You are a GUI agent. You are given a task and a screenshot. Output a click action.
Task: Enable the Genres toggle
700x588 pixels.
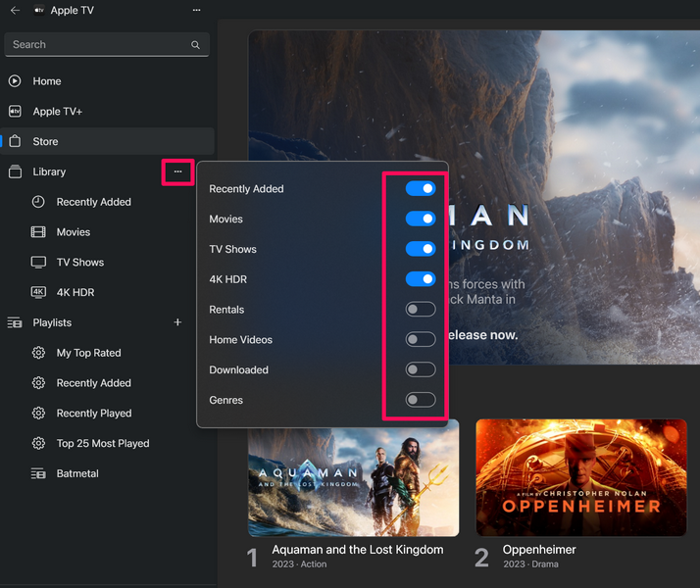click(421, 400)
